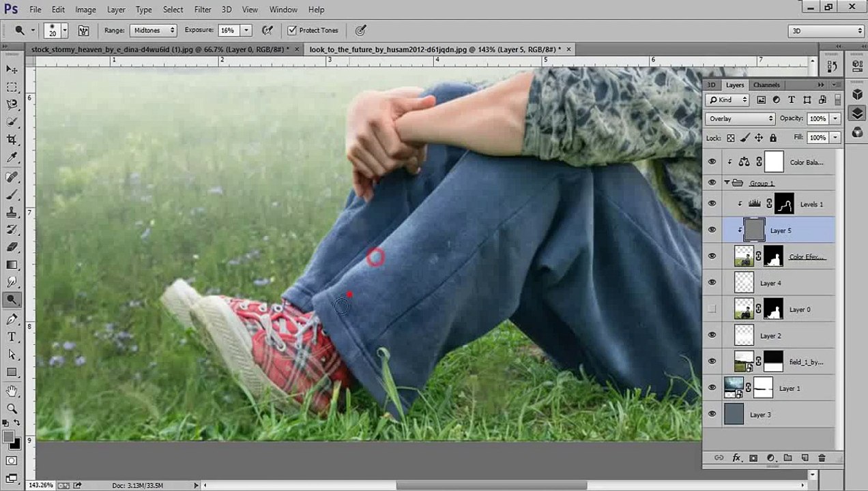Select the Type tool
Image resolution: width=868 pixels, height=491 pixels.
coord(12,337)
